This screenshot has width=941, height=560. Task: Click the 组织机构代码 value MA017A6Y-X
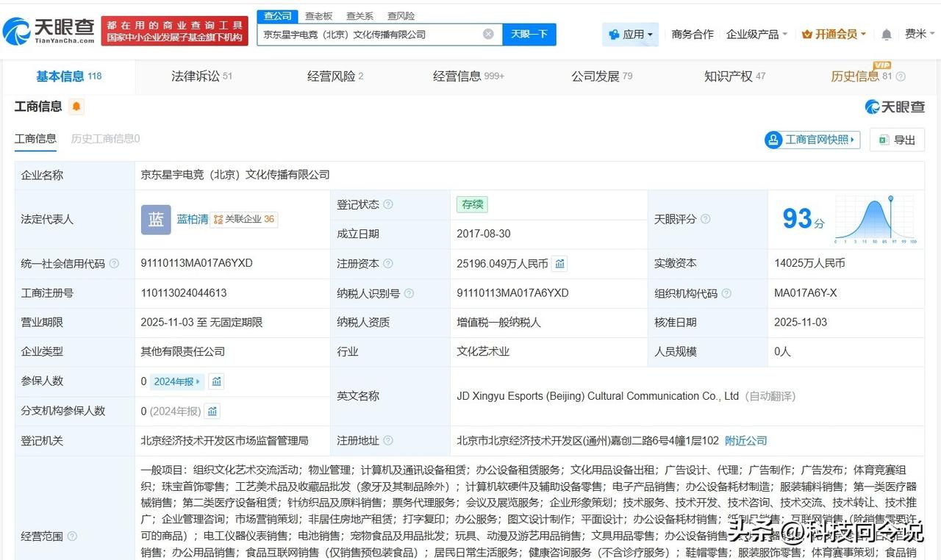[806, 292]
